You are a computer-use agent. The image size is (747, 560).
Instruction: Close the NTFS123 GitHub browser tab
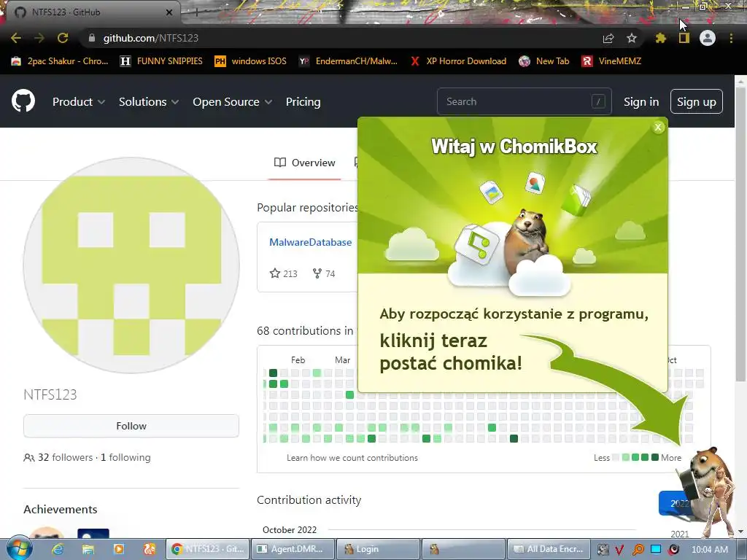(x=169, y=12)
